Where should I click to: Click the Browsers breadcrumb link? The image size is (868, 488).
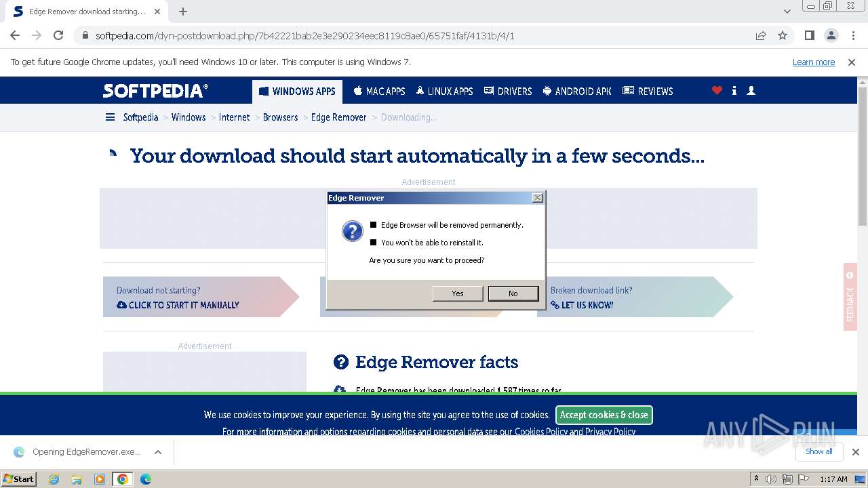(280, 117)
